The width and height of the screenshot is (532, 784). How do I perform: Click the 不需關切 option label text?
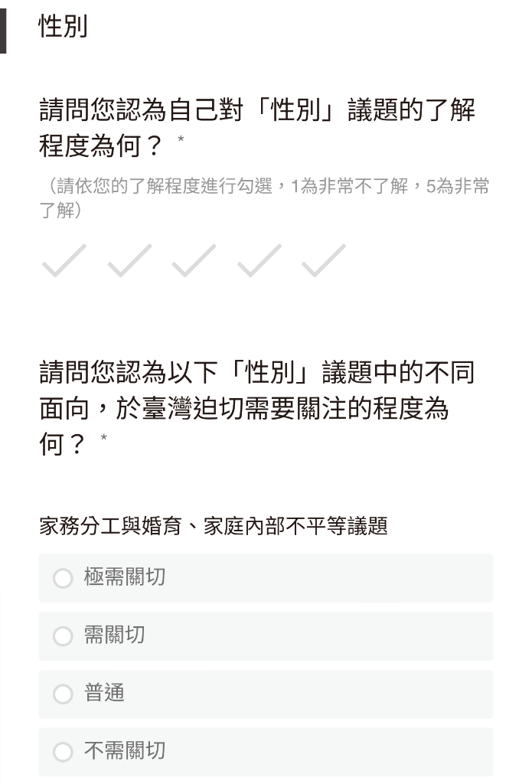125,750
